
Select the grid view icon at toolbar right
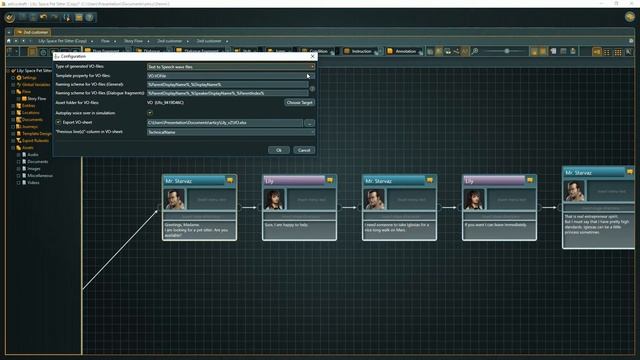coord(618,52)
